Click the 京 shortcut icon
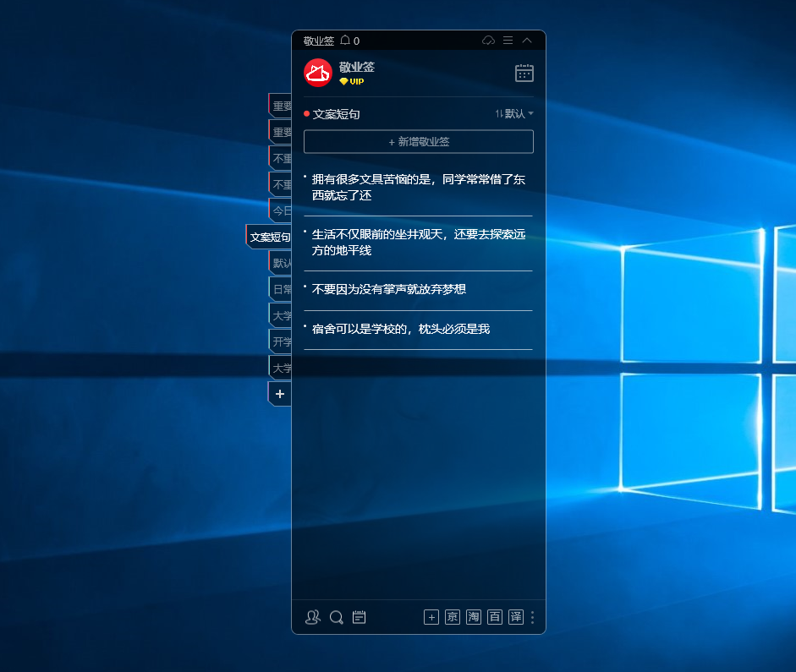The height and width of the screenshot is (672, 796). pyautogui.click(x=453, y=618)
